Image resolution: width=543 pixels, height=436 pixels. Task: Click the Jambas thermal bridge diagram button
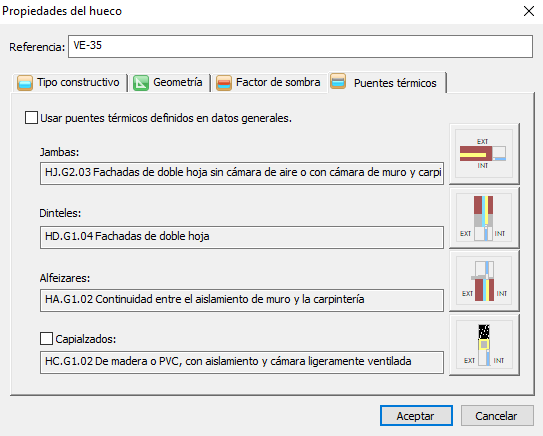pyautogui.click(x=484, y=153)
